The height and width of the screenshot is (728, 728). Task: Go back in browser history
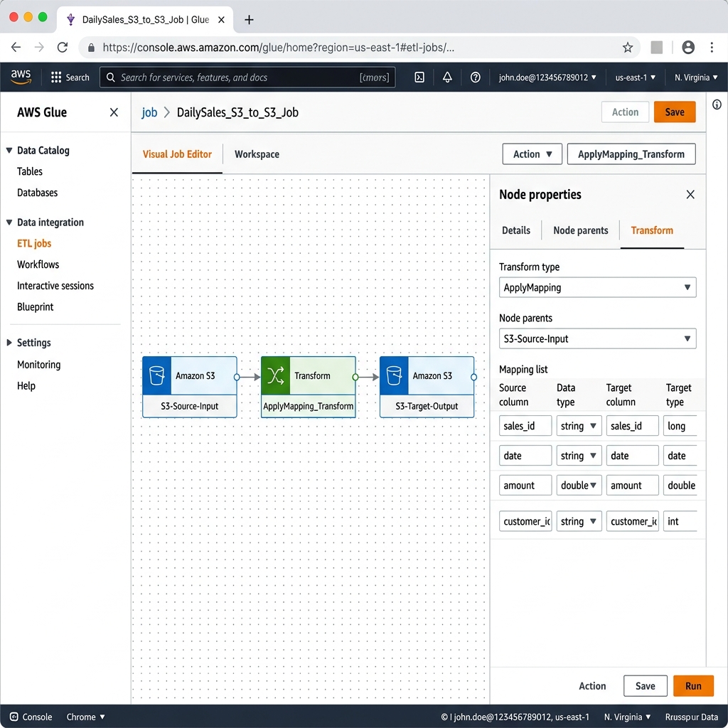16,48
